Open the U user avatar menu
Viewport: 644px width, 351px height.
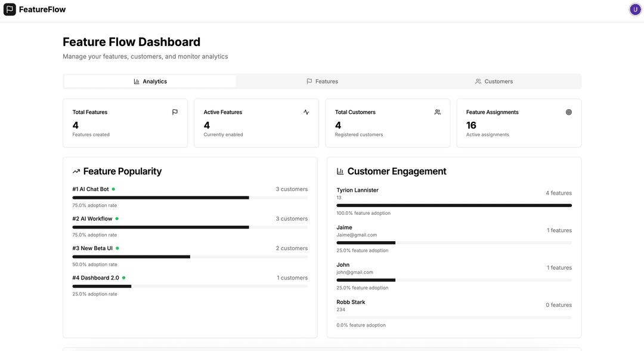(x=634, y=9)
